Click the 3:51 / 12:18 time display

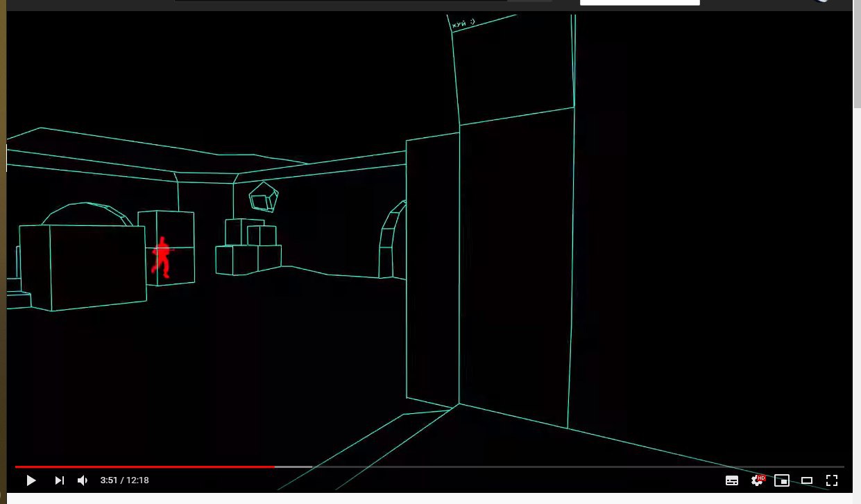[x=125, y=480]
